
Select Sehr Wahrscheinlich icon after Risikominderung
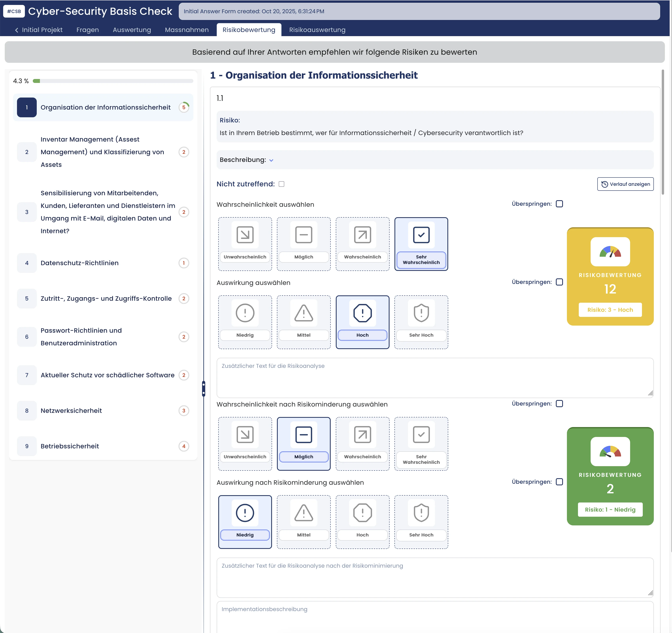click(x=421, y=435)
